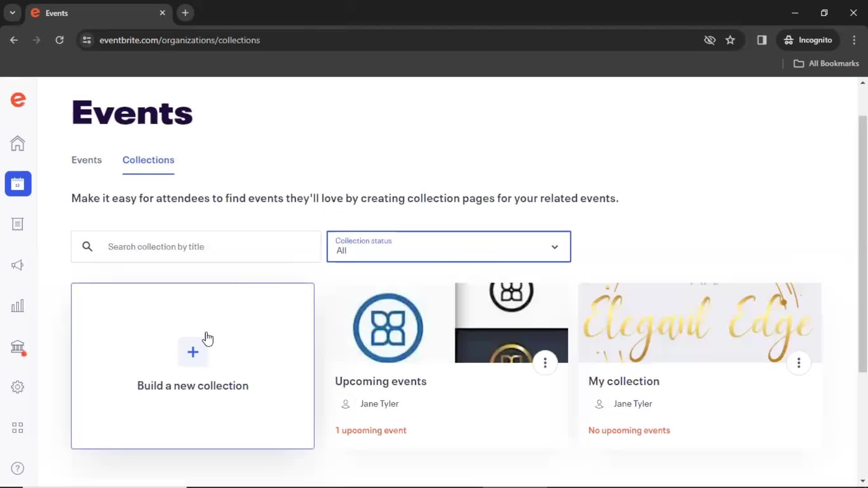Click the help question mark icon
The width and height of the screenshot is (868, 488).
[17, 468]
